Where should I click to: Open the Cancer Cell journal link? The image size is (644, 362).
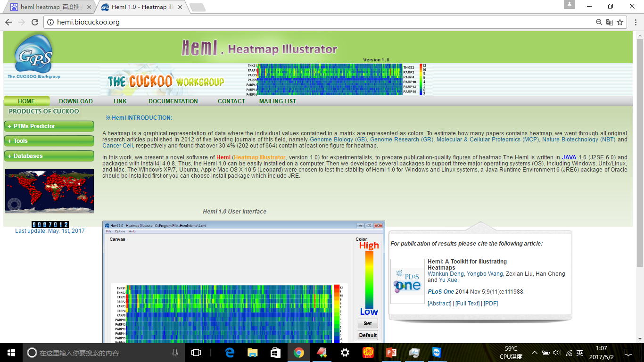point(117,146)
